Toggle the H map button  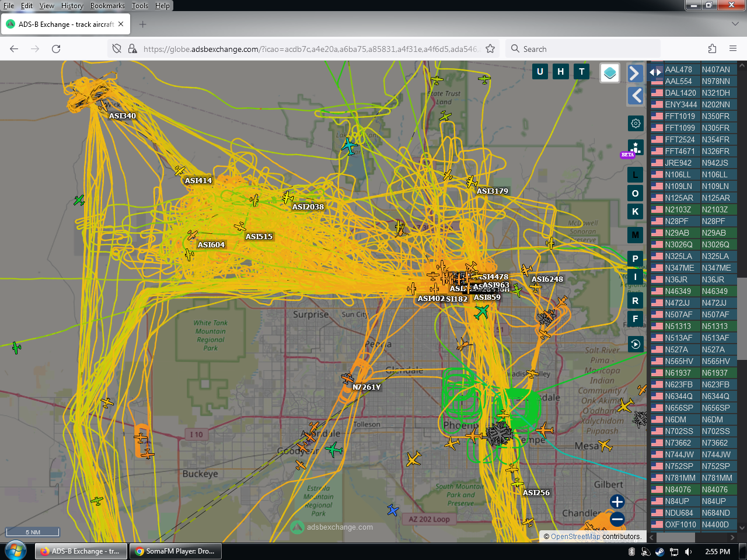point(561,72)
